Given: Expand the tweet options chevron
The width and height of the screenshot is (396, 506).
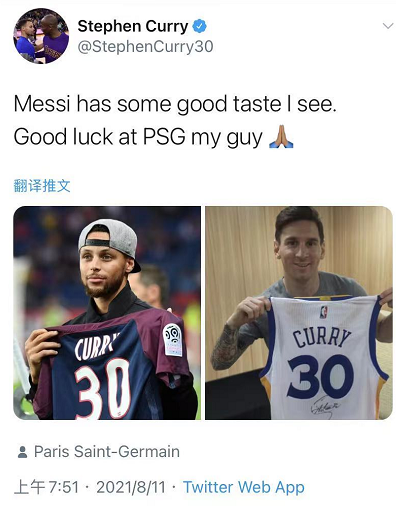Looking at the screenshot, I should (388, 26).
